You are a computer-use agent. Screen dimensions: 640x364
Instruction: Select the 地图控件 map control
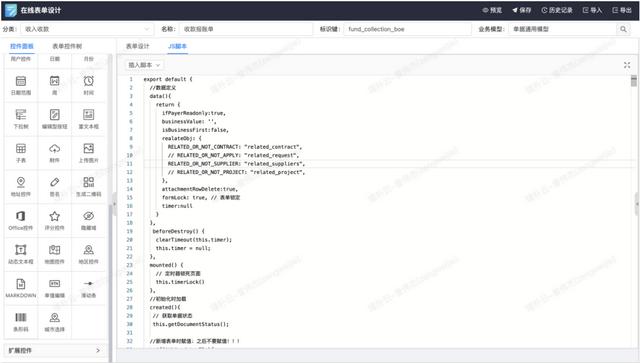pos(55,255)
